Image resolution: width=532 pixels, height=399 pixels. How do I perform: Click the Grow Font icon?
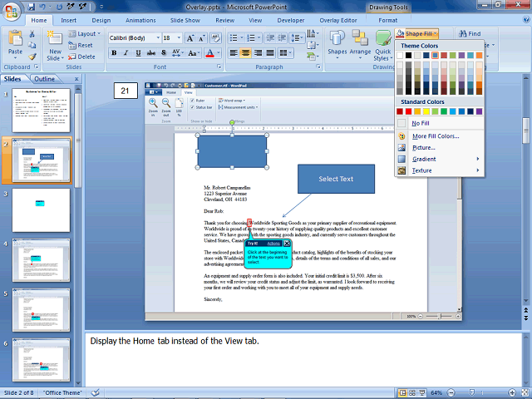coord(190,38)
